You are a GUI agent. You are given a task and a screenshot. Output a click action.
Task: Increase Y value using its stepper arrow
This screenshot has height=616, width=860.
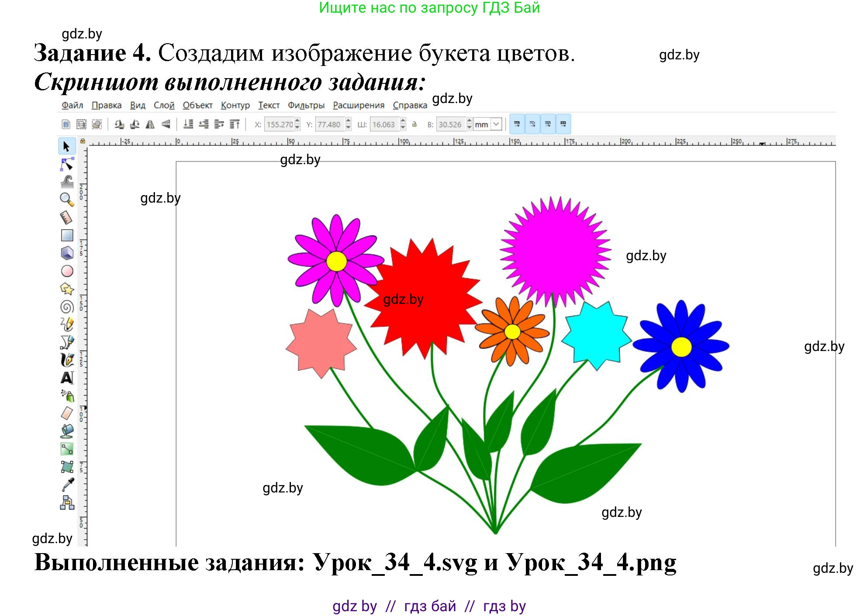[x=348, y=122]
